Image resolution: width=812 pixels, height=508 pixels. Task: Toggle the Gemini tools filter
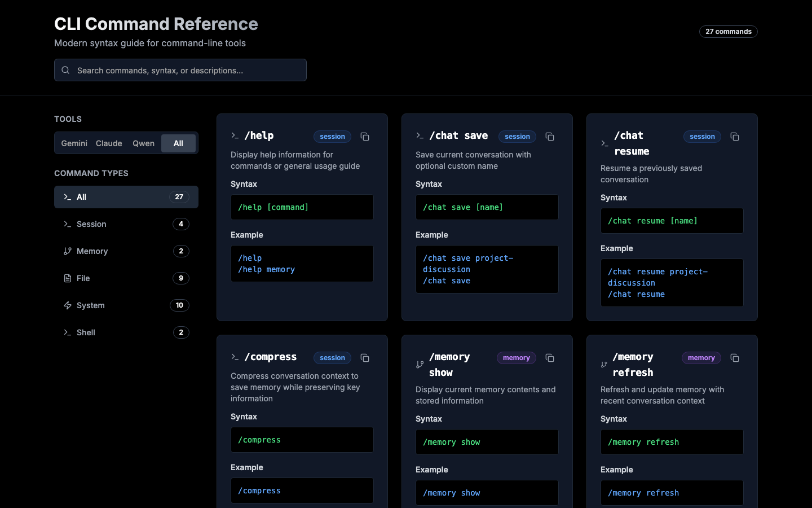pyautogui.click(x=74, y=143)
